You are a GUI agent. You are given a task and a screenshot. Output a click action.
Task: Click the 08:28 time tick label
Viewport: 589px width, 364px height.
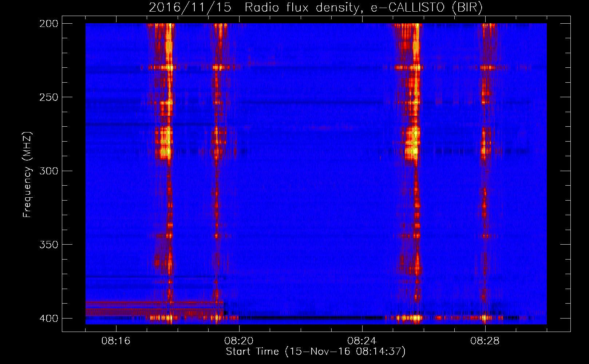pyautogui.click(x=485, y=341)
